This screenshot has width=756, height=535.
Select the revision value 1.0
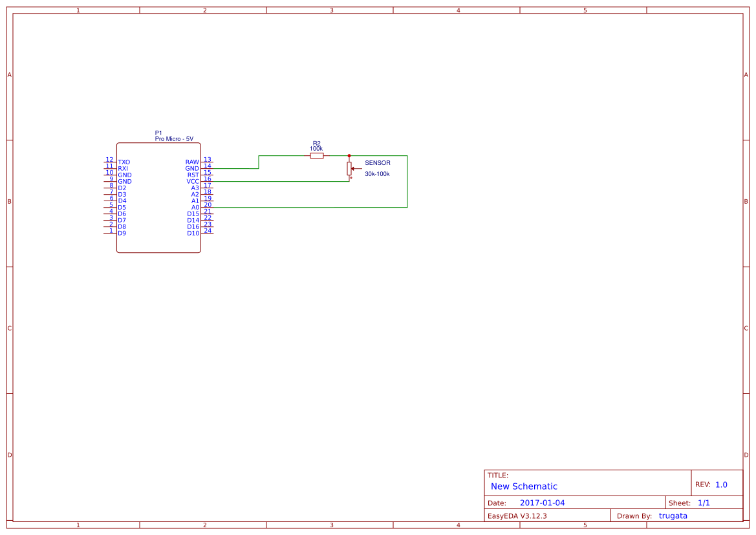point(721,485)
